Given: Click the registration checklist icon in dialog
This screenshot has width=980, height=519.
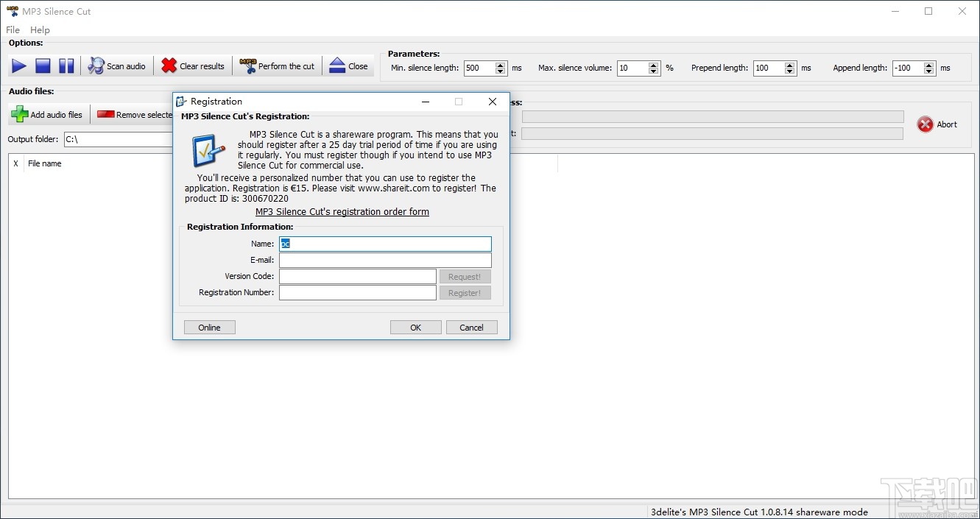Looking at the screenshot, I should coord(208,151).
